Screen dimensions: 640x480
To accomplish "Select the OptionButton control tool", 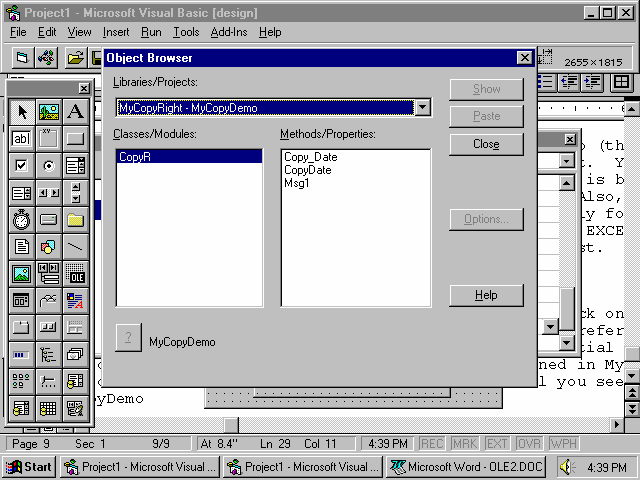I will click(48, 166).
